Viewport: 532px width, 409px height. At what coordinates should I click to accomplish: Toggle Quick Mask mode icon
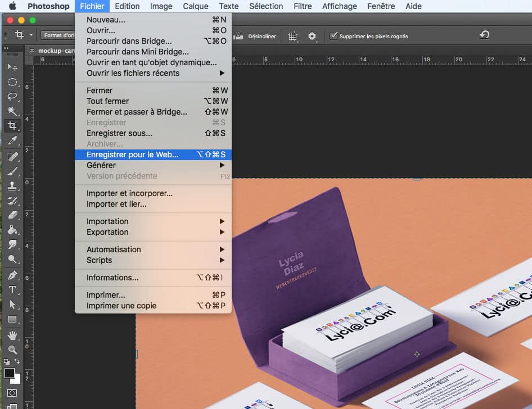[x=12, y=393]
